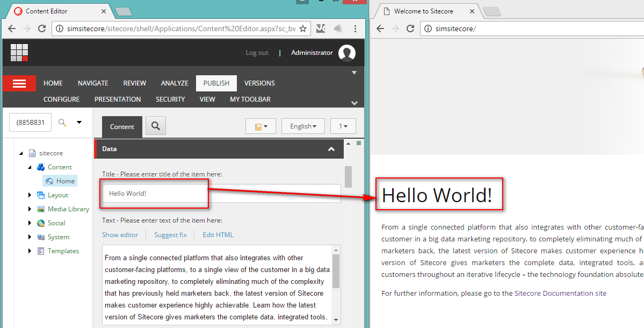Open the HOME ribbon tab
644x328 pixels.
pyautogui.click(x=53, y=83)
